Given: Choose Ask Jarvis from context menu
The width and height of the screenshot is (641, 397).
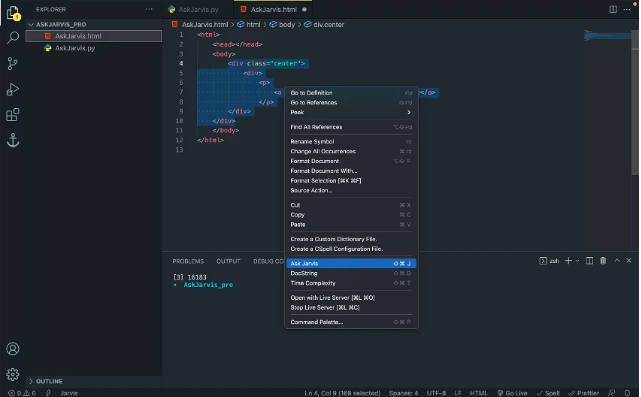Looking at the screenshot, I should (x=351, y=263).
